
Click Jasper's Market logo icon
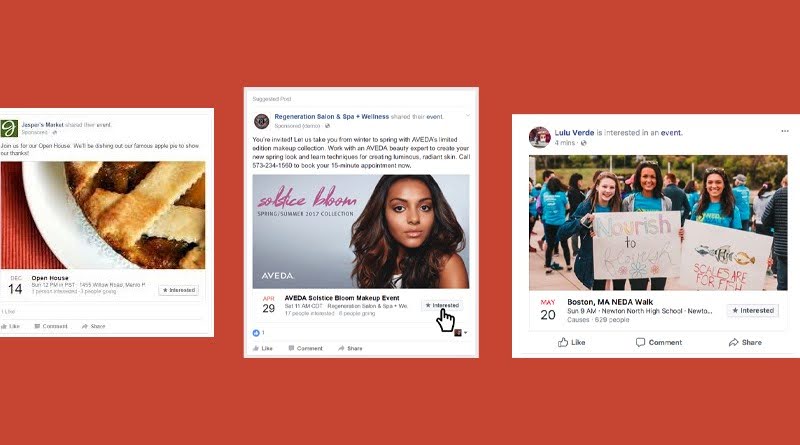(9, 128)
